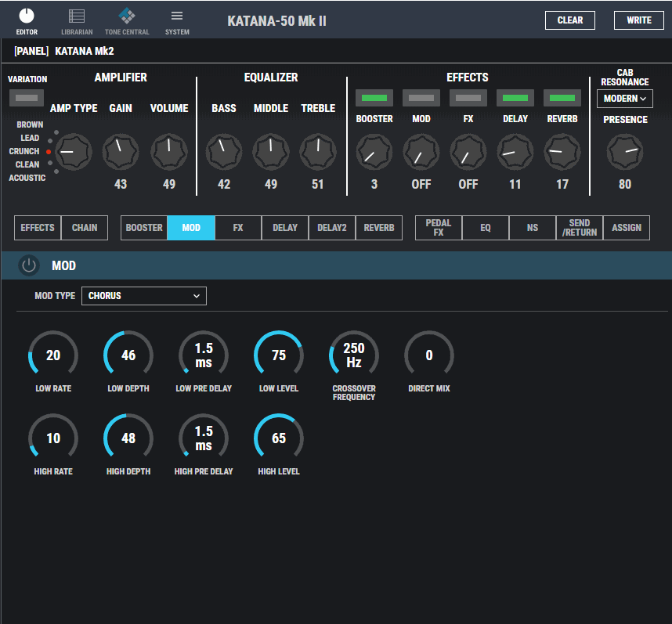Toggle the Variation button

27,98
